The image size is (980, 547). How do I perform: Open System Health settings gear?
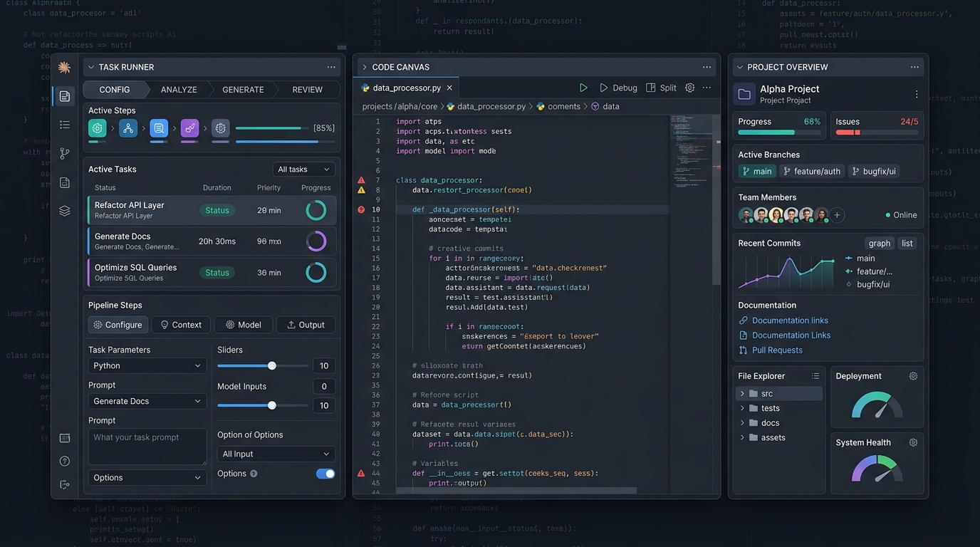tap(914, 442)
